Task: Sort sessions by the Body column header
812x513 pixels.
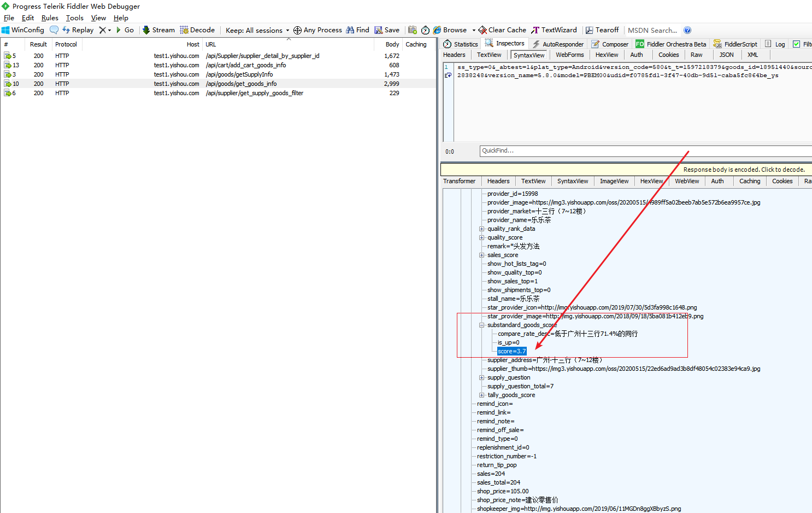Action: [392, 44]
